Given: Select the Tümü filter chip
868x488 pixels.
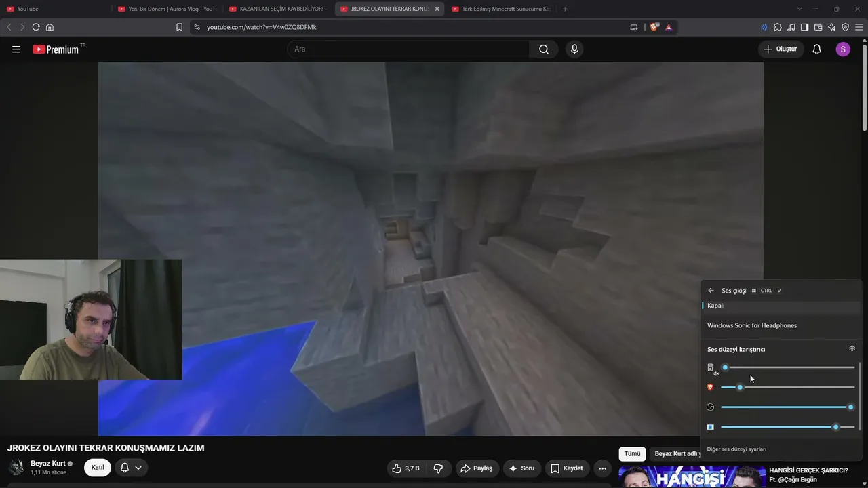Looking at the screenshot, I should [x=632, y=453].
